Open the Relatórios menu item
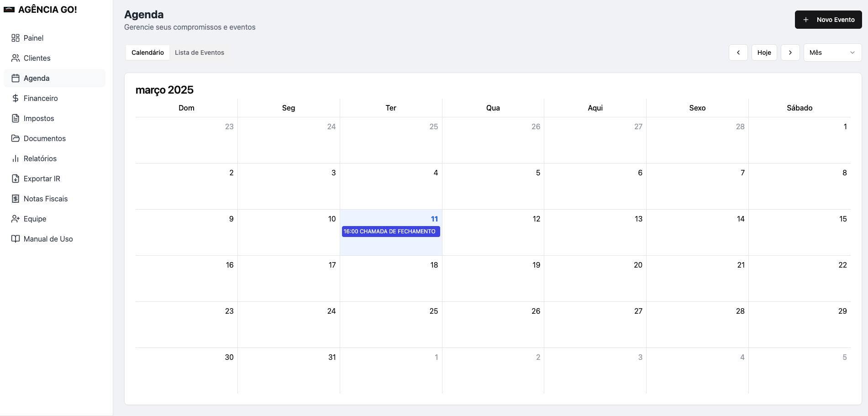The height and width of the screenshot is (416, 868). [54, 158]
